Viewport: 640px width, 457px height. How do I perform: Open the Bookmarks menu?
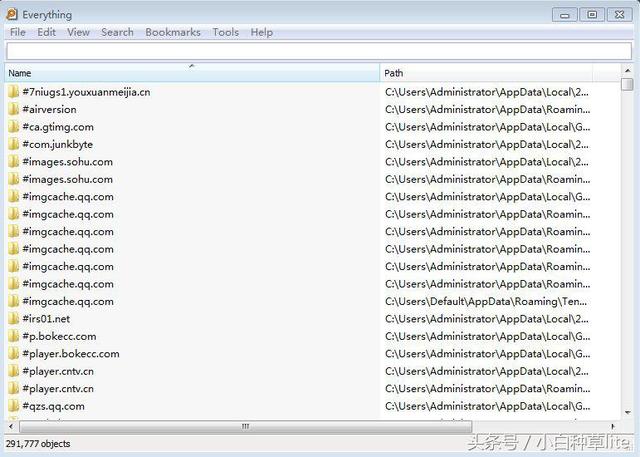[x=173, y=32]
